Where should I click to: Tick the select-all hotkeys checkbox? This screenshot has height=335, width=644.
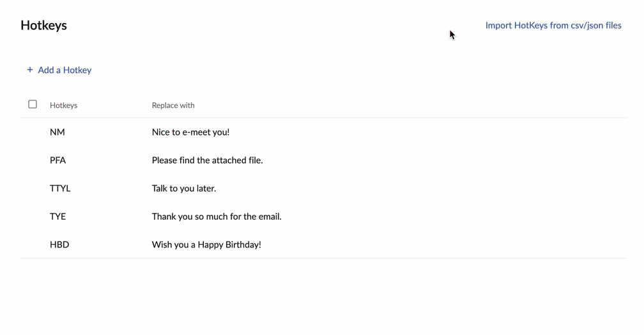33,104
